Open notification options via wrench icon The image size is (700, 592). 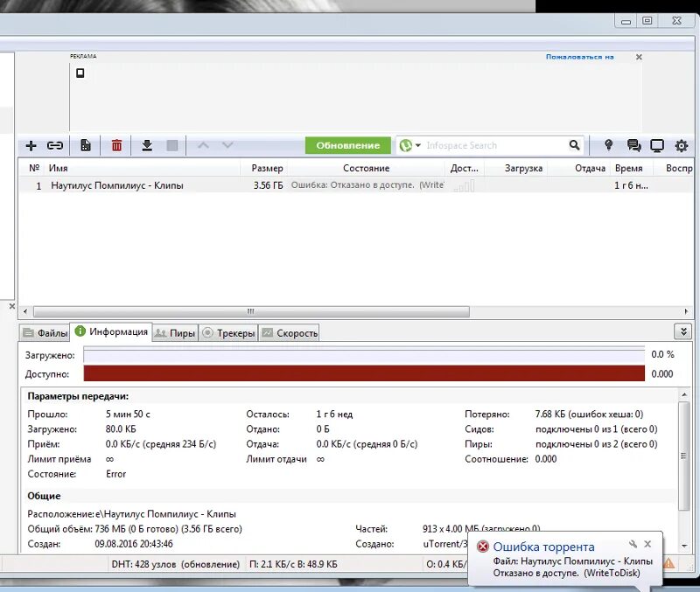click(633, 544)
